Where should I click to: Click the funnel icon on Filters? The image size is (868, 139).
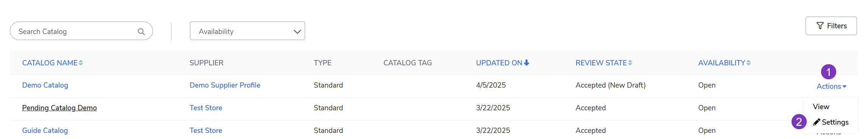point(820,26)
